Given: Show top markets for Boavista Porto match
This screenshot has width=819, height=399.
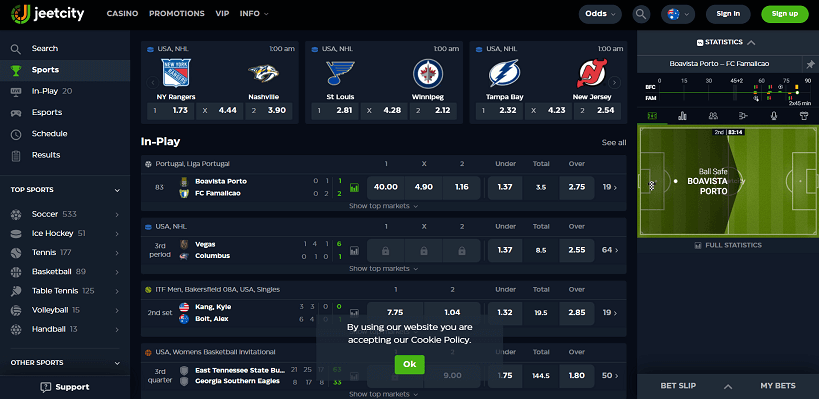Looking at the screenshot, I should click(383, 206).
